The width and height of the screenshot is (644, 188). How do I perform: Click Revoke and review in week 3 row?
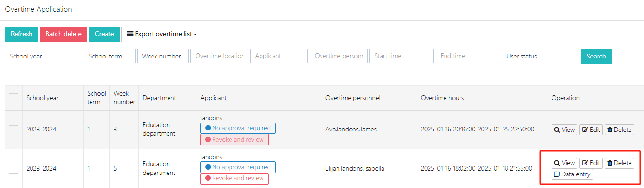[x=234, y=140]
